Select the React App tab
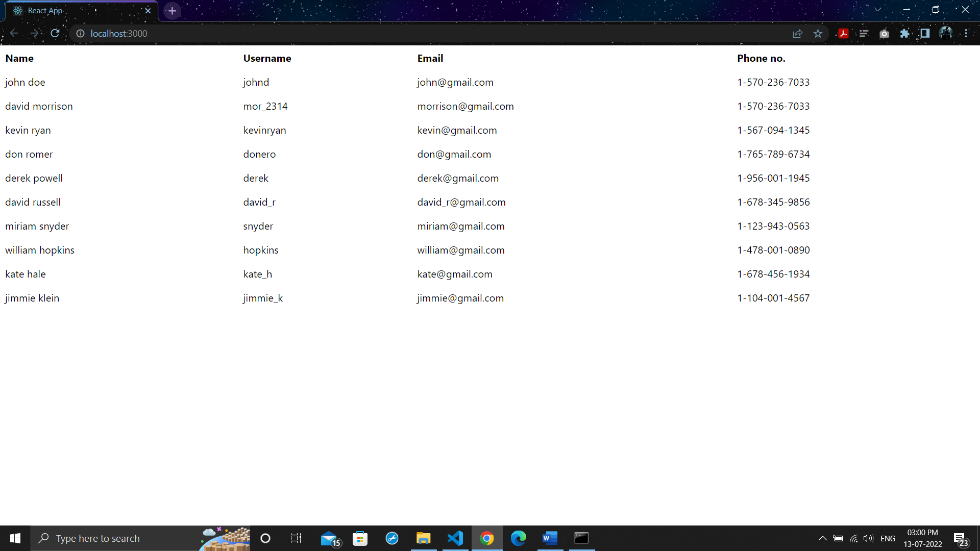 coord(82,11)
